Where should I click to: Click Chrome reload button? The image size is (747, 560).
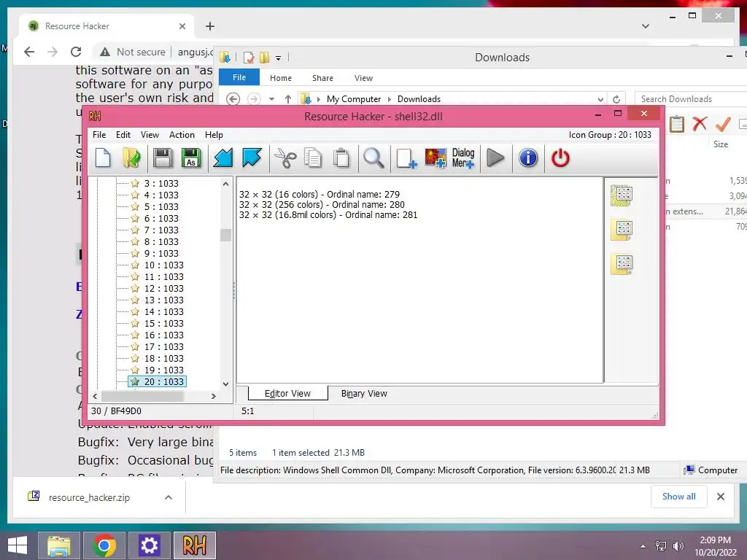[x=76, y=52]
